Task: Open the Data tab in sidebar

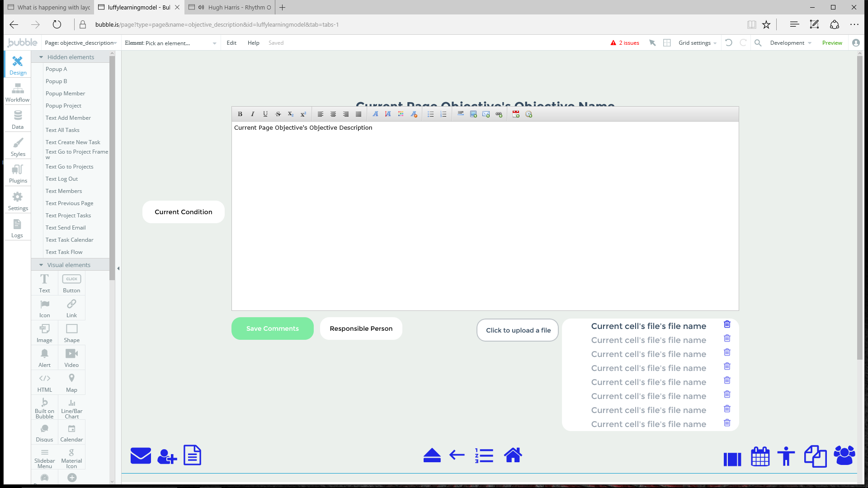Action: [x=18, y=120]
